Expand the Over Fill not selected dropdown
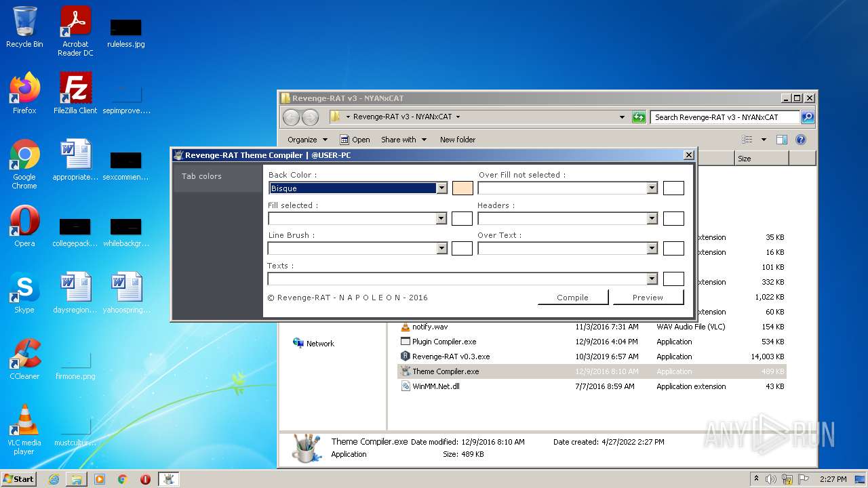 click(x=652, y=188)
